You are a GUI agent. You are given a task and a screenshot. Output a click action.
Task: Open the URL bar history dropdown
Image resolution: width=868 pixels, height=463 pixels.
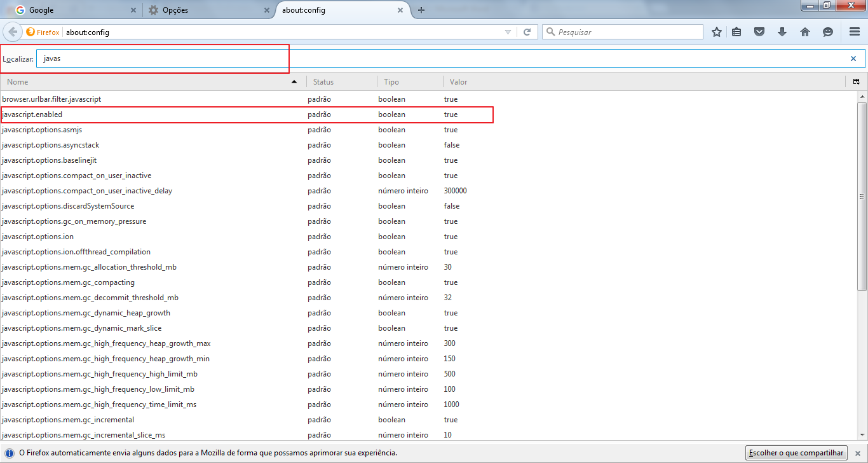[x=508, y=32]
